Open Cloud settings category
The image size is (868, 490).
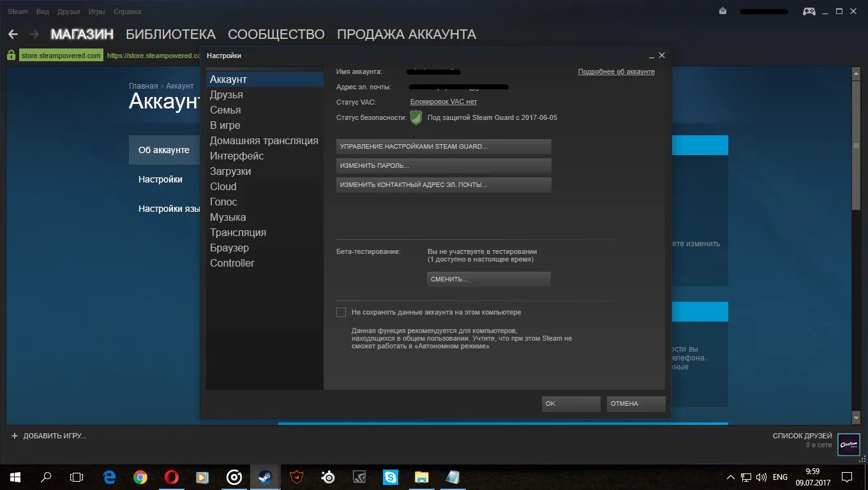click(265, 186)
